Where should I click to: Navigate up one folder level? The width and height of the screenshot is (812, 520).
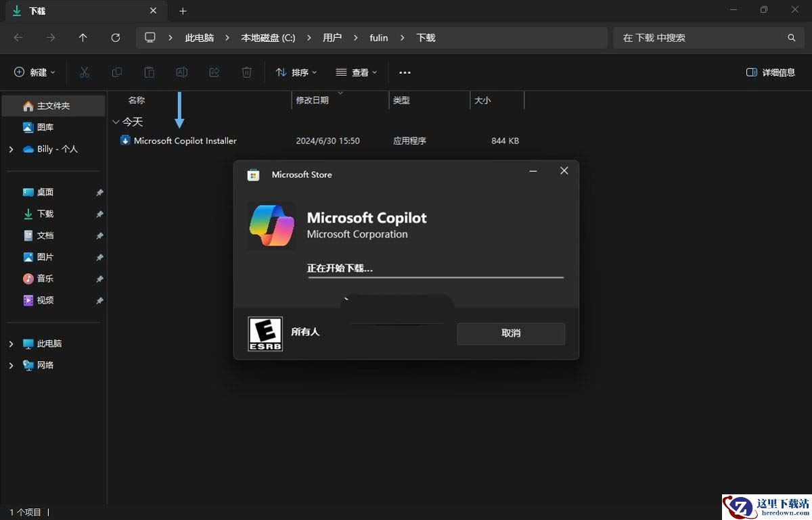coord(83,38)
